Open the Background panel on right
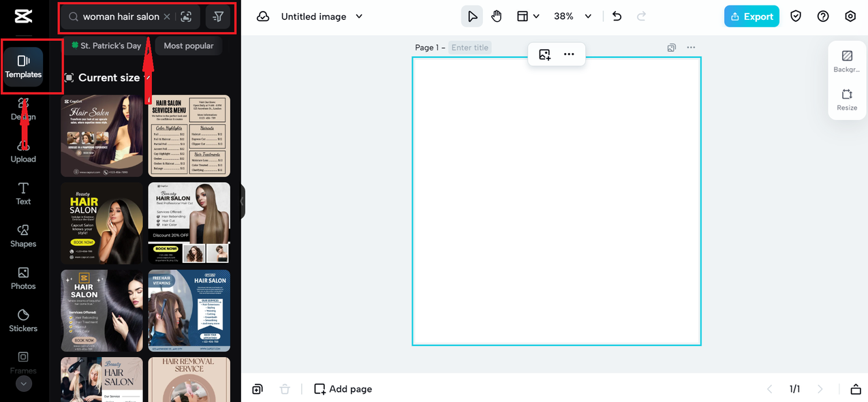 (x=847, y=61)
